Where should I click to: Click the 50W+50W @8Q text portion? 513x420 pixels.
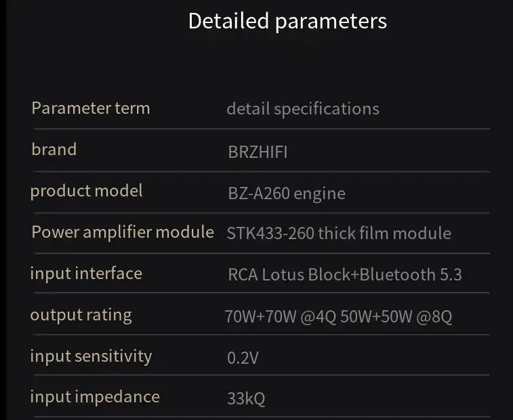[x=396, y=316]
